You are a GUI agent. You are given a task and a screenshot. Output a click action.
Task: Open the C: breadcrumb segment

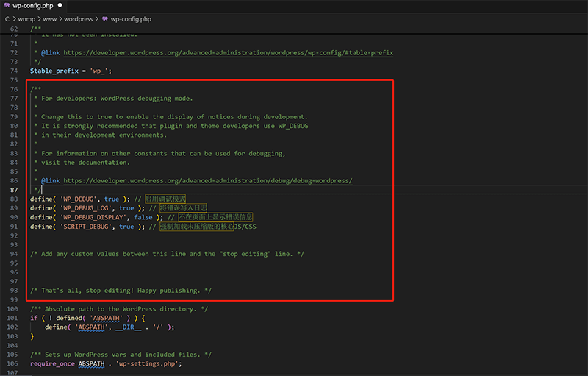[x=7, y=19]
